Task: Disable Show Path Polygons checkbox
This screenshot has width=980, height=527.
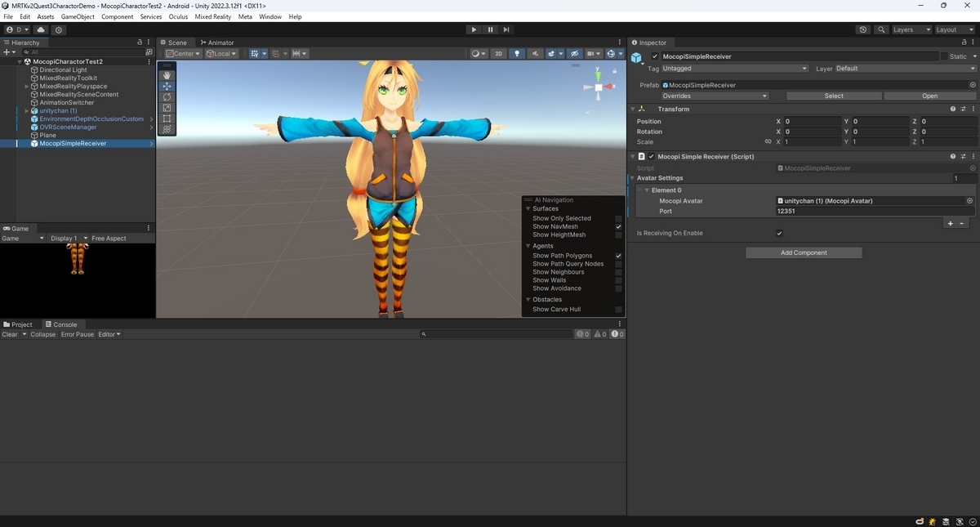Action: tap(618, 256)
